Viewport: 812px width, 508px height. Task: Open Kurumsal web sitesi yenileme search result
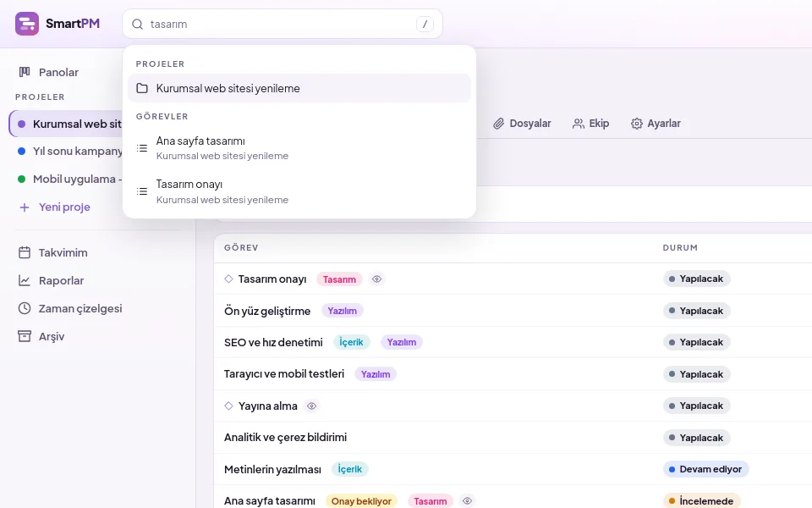(x=299, y=88)
